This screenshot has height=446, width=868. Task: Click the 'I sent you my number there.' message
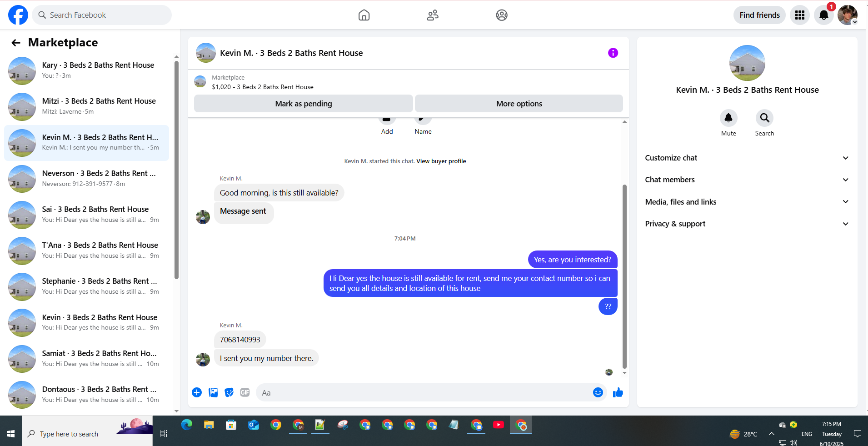click(x=266, y=358)
